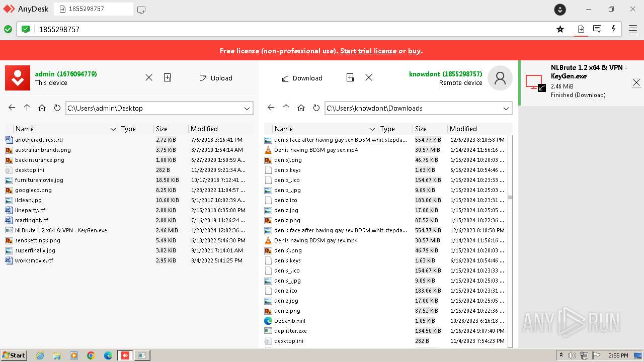Sort remote files by Name column arrow

pos(372,129)
